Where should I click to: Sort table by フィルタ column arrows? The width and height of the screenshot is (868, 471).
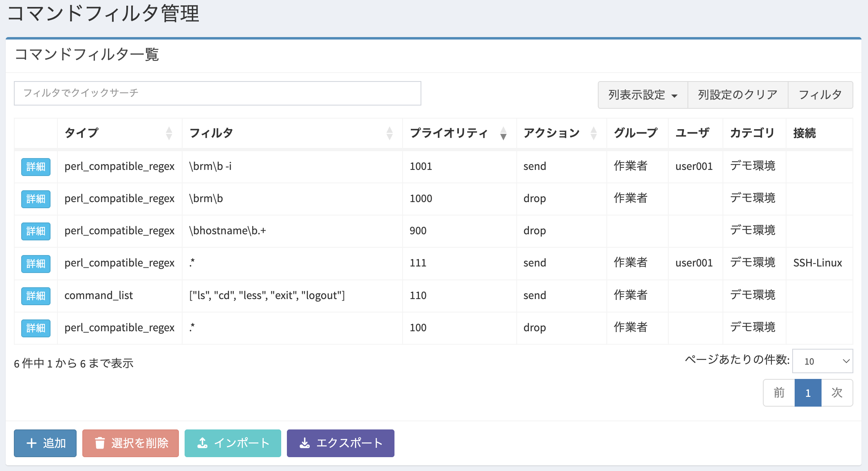coord(390,133)
